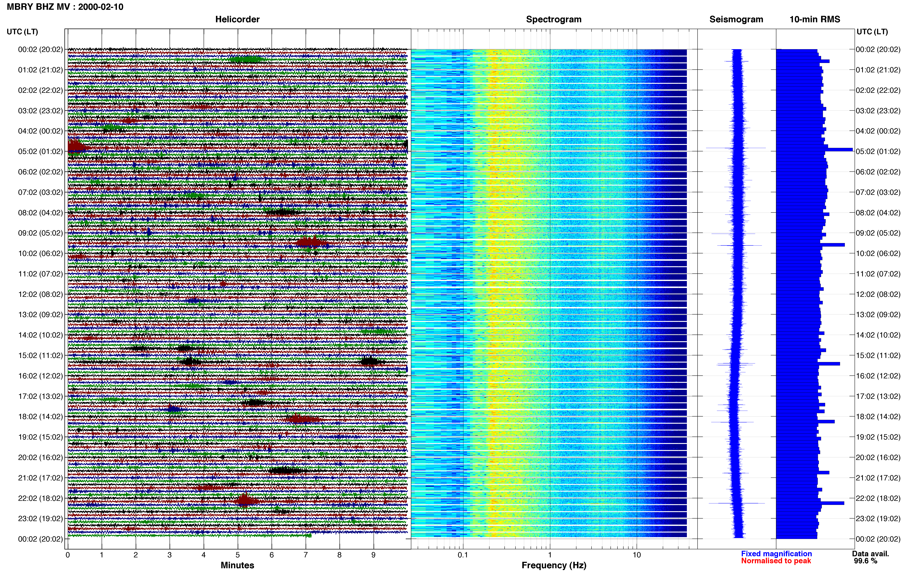924x578 pixels.
Task: Click the 1 tick on the frequency axis
Action: point(550,555)
